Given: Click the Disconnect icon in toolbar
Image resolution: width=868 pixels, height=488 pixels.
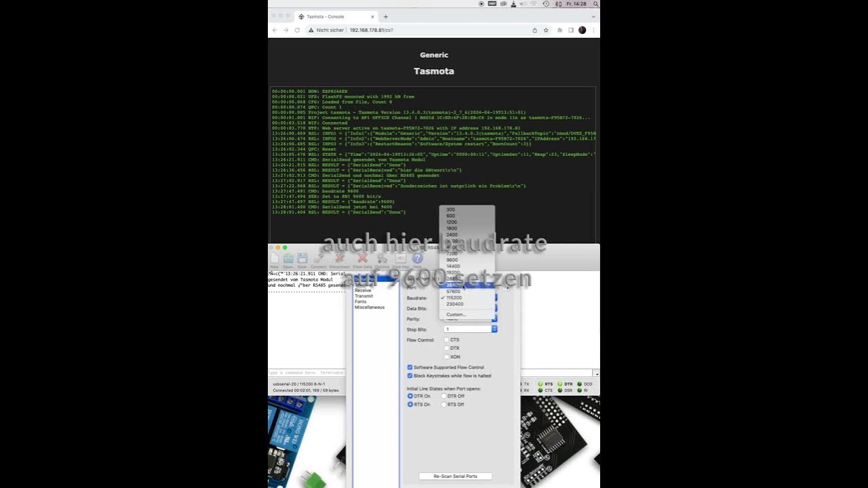Looking at the screenshot, I should pyautogui.click(x=340, y=258).
